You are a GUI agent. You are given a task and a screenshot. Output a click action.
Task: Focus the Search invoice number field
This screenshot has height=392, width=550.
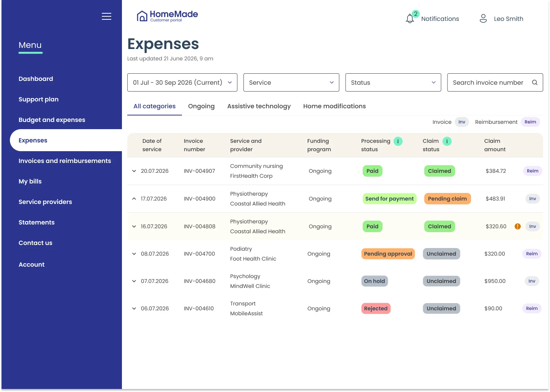[495, 82]
